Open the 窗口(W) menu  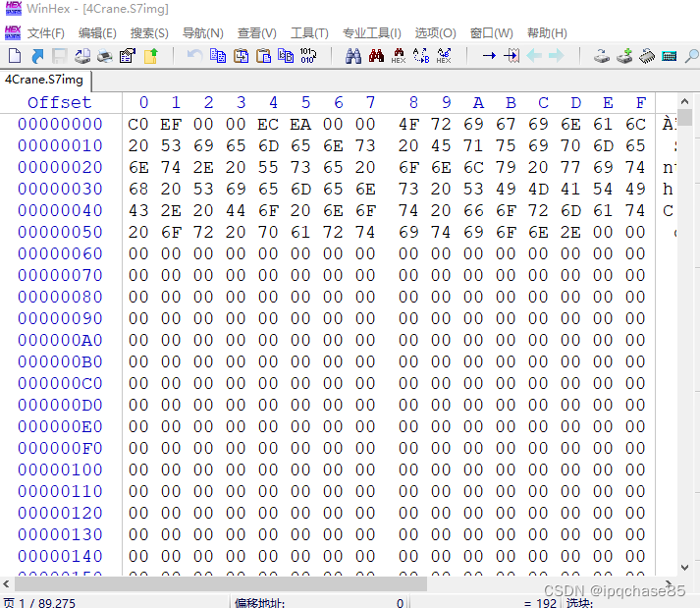pos(492,33)
